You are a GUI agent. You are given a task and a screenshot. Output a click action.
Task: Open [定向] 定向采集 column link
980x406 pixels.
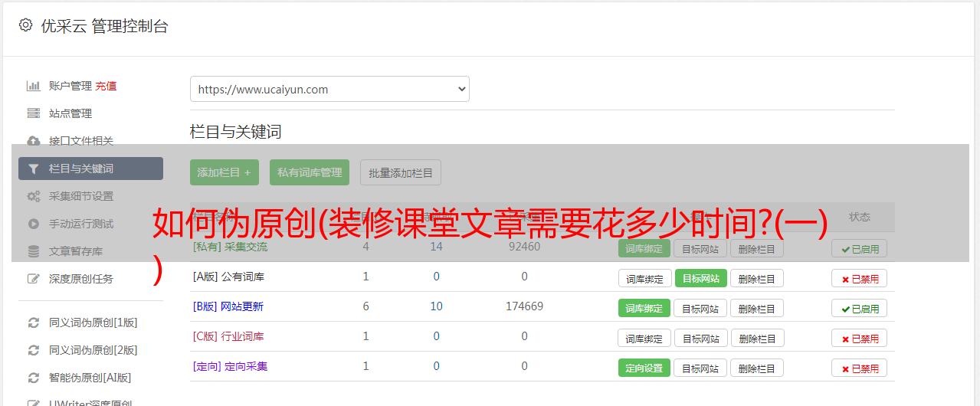pyautogui.click(x=230, y=366)
